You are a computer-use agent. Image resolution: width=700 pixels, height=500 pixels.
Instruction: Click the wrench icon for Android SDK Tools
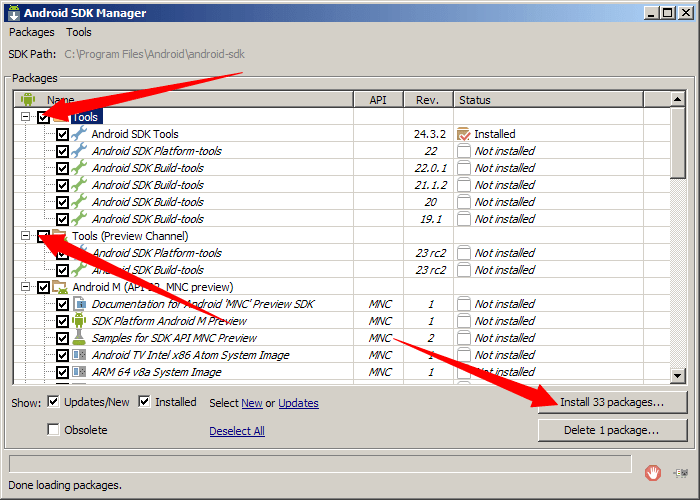[79, 133]
